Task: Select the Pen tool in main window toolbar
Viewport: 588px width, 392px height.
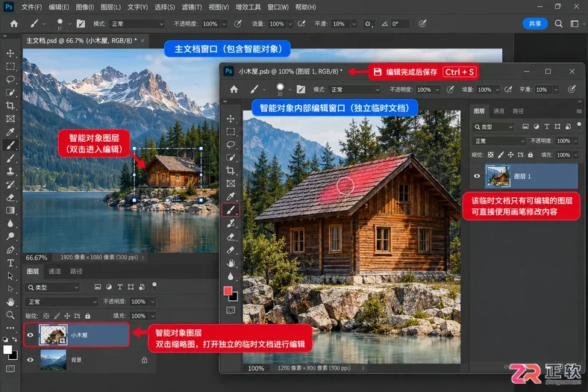Action: pos(10,249)
